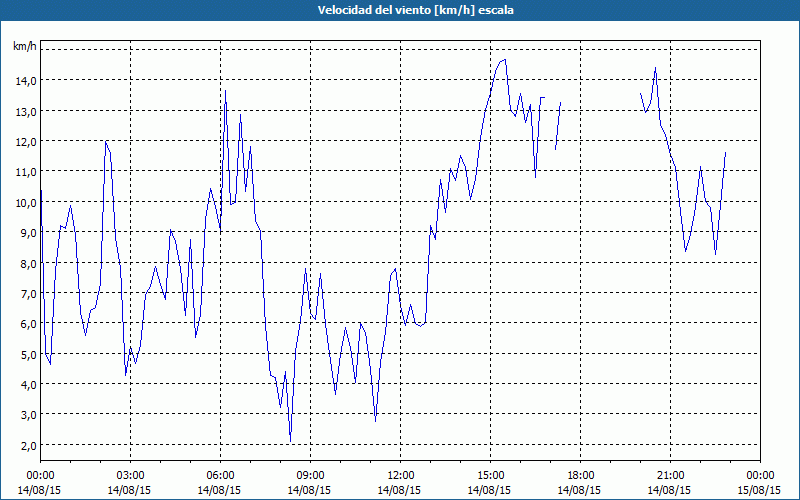This screenshot has width=800, height=500.
Task: Click the 8,0 y-axis value
Action: click(x=28, y=263)
